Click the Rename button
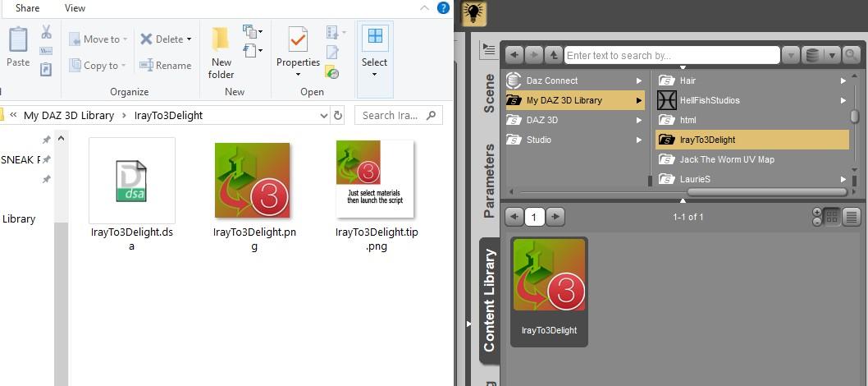 click(165, 66)
